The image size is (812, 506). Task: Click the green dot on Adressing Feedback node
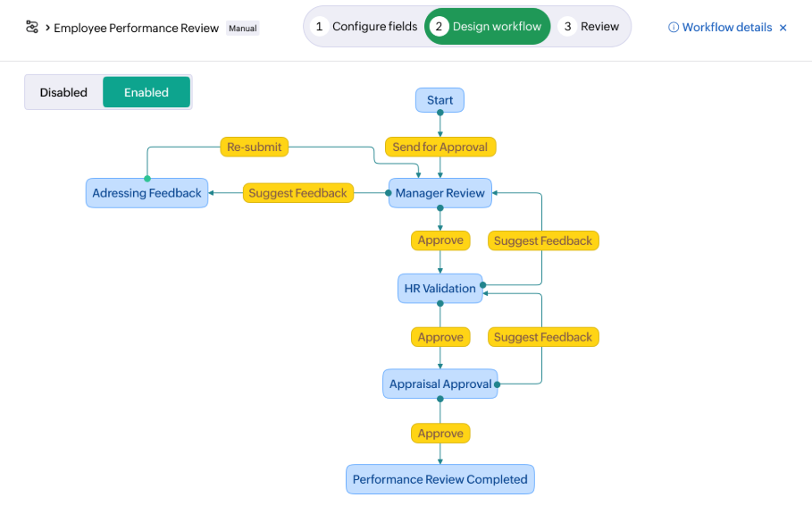pos(147,179)
